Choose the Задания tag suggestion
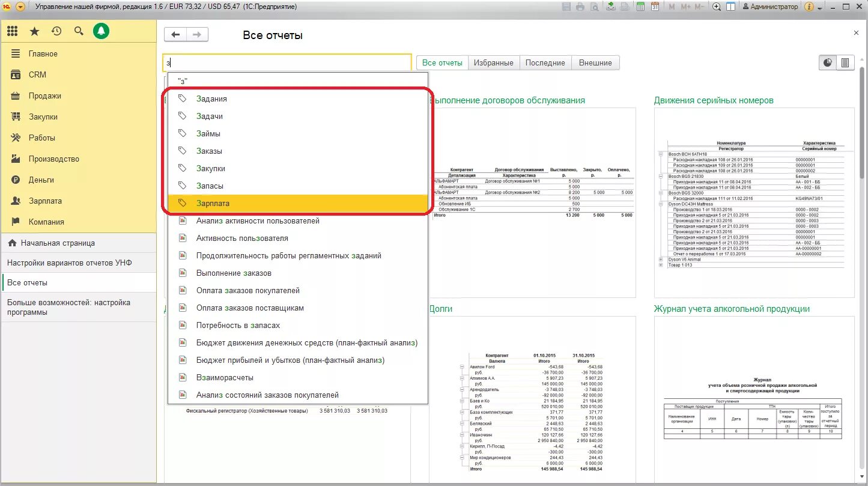 pyautogui.click(x=298, y=99)
